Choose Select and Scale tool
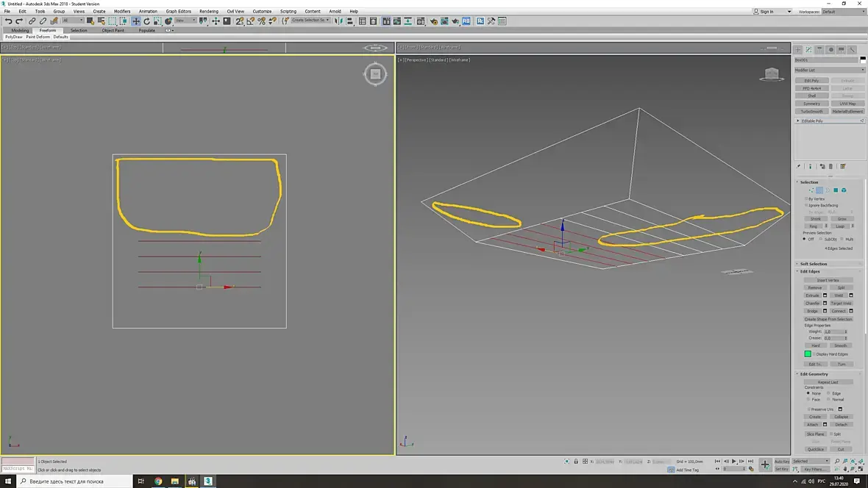Image resolution: width=868 pixels, height=488 pixels. coord(157,21)
